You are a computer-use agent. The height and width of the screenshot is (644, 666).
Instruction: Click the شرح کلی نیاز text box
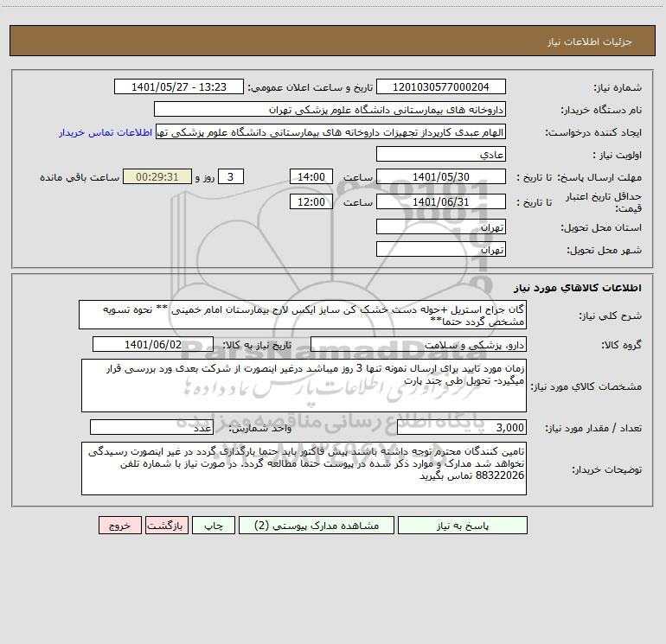[303, 315]
